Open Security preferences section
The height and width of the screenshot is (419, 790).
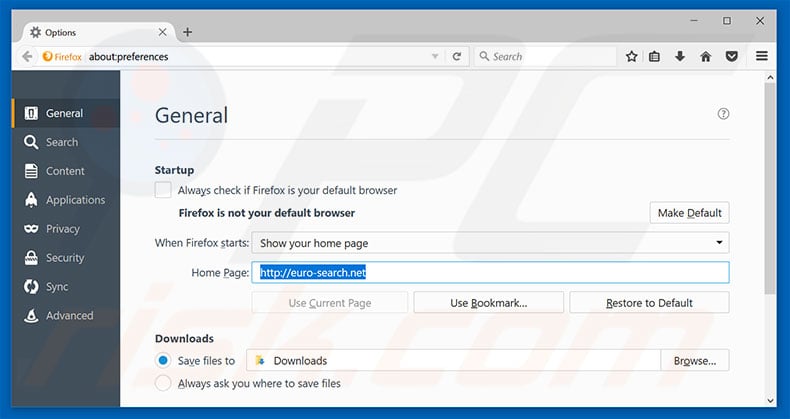65,258
